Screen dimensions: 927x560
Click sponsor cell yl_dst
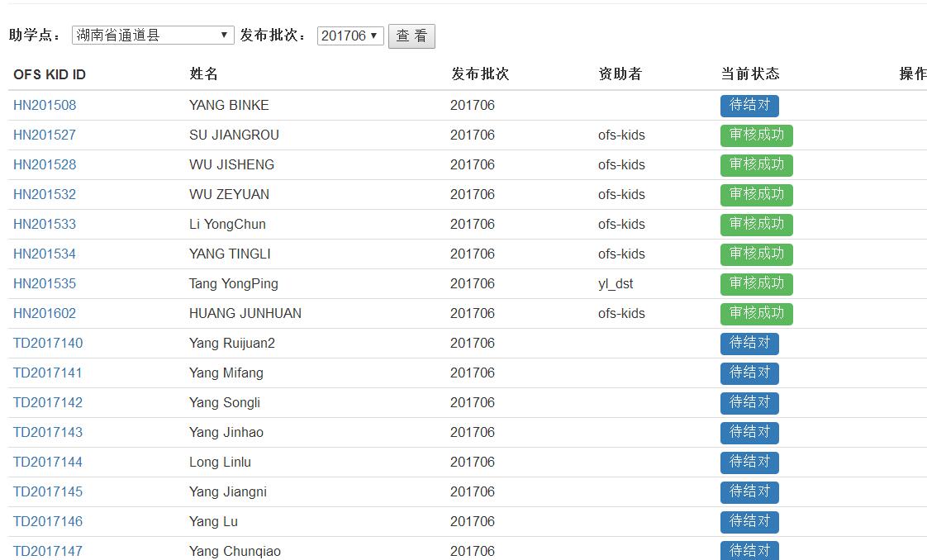[616, 283]
